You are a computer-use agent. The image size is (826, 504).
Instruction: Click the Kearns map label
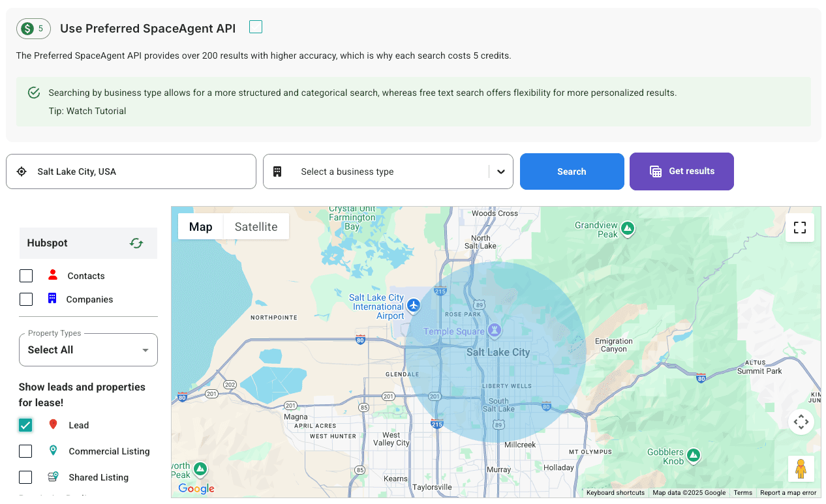(x=395, y=479)
